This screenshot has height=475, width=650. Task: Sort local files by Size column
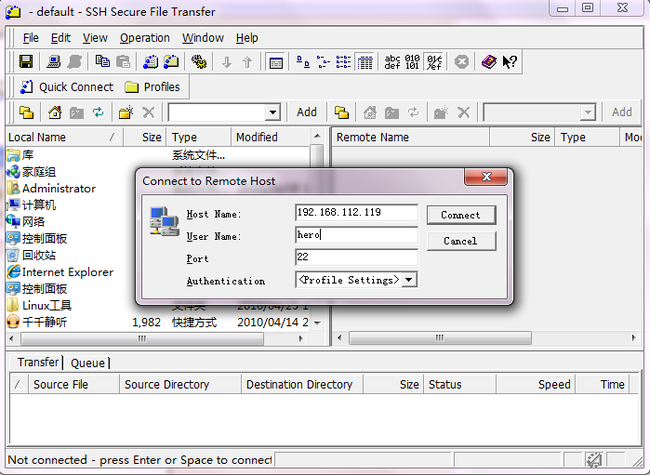pyautogui.click(x=145, y=137)
